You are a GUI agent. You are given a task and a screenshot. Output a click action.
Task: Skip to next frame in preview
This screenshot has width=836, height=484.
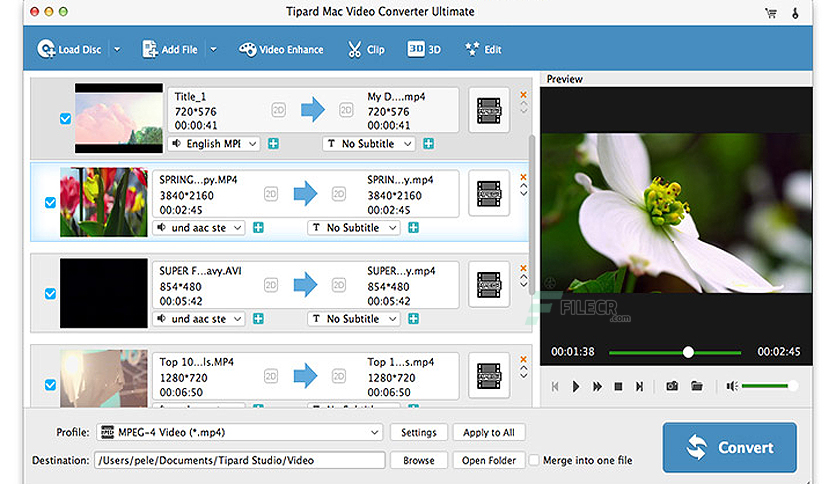(639, 386)
